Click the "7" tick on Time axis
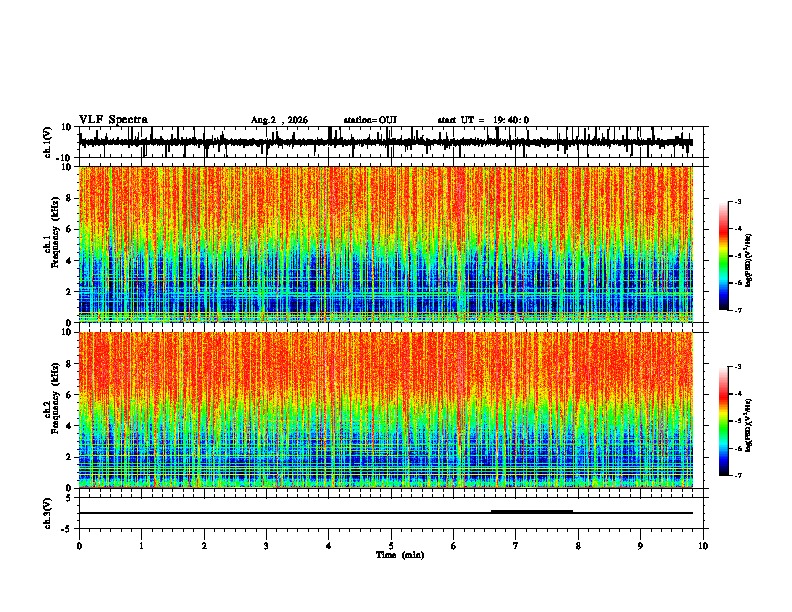Screen dimensions: 792x612 pyautogui.click(x=516, y=546)
